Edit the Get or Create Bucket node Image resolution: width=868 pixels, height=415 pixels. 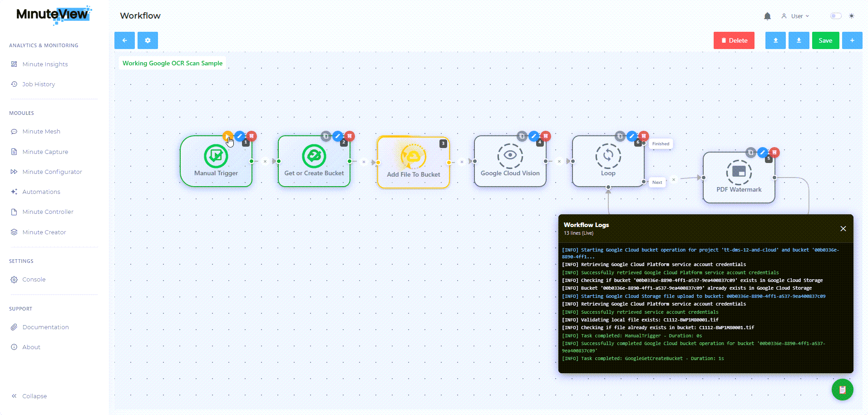pos(337,136)
